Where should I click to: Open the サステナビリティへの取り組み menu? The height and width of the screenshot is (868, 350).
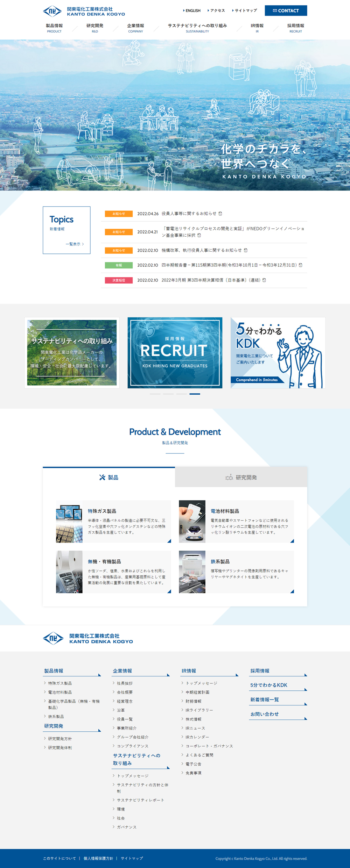[197, 28]
